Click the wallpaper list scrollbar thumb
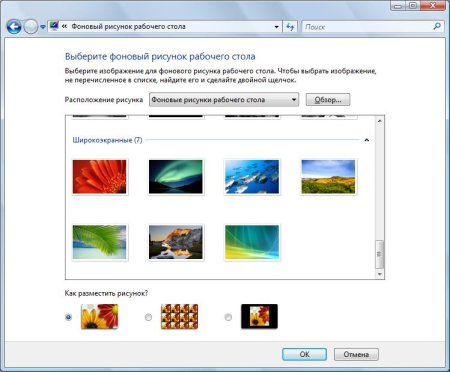The height and width of the screenshot is (372, 450). (379, 254)
